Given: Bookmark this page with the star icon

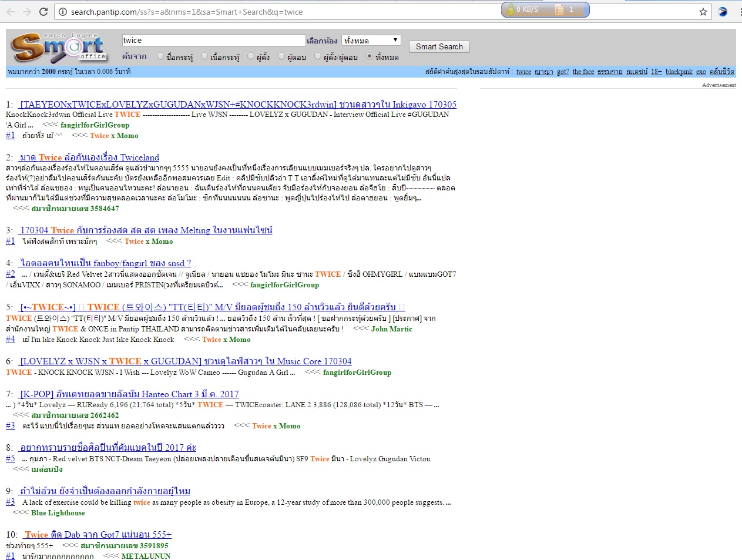Looking at the screenshot, I should 703,12.
